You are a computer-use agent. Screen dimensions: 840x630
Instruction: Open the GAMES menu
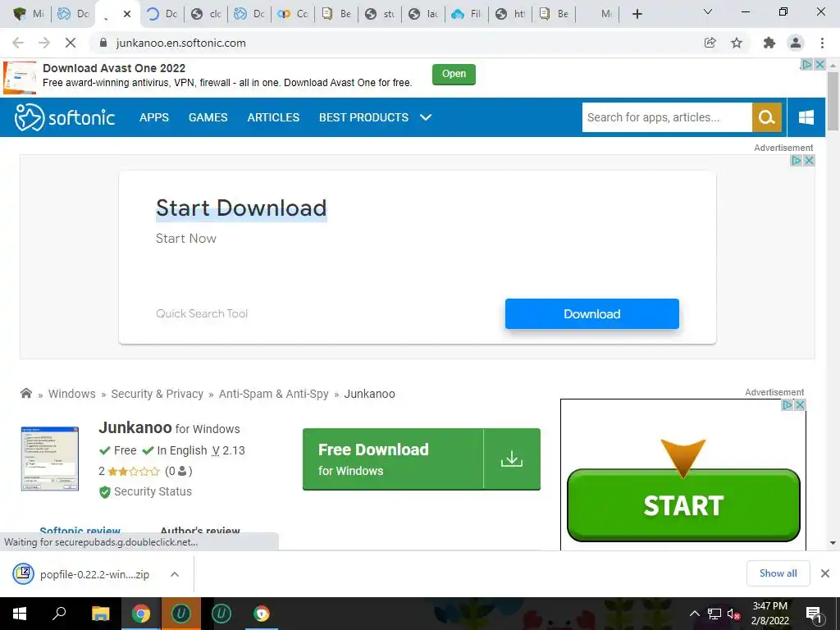[x=208, y=117]
